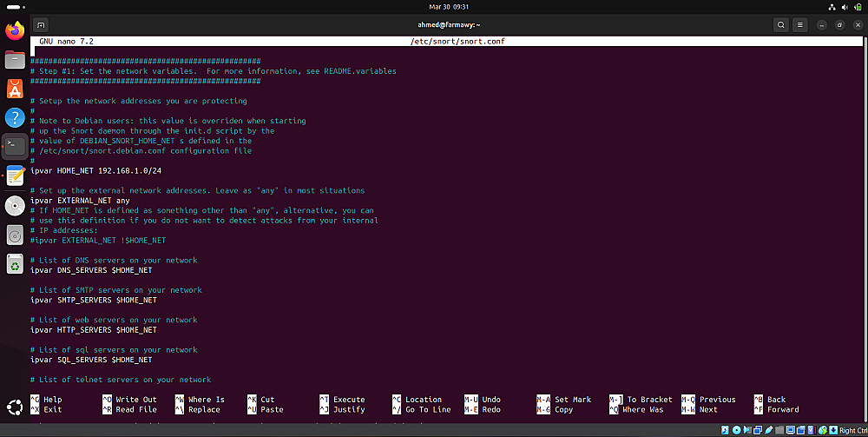Click the ^G Help shortcut in nano
868x437 pixels.
click(46, 400)
